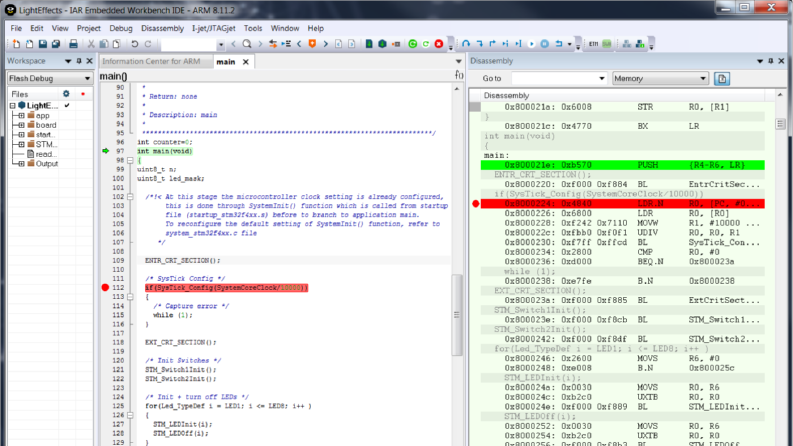Create a new document via toolbar icon
793x446 pixels.
click(x=16, y=44)
